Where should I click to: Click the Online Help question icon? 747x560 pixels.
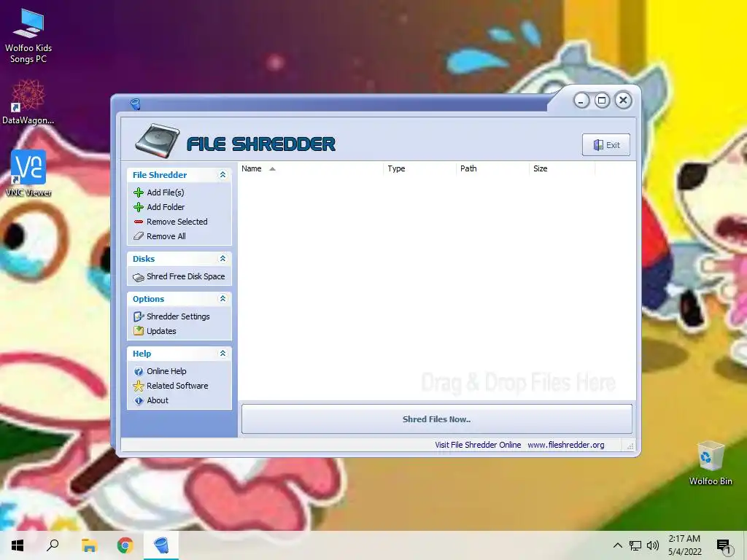(139, 371)
